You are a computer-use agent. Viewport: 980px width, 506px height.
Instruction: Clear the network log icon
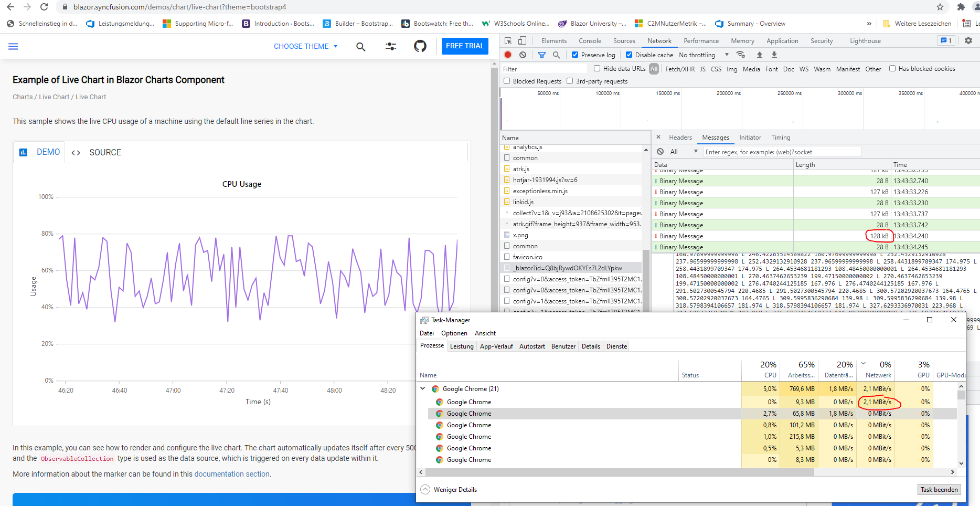tap(523, 55)
